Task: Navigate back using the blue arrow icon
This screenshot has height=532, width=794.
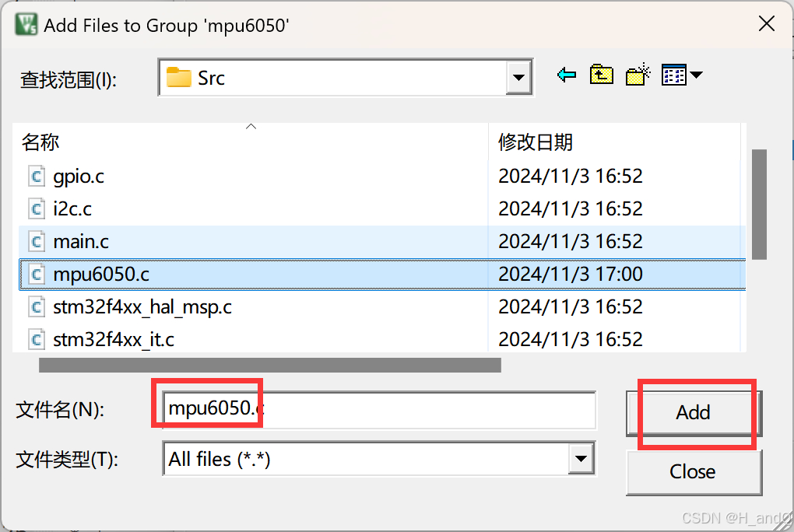Action: click(x=566, y=74)
